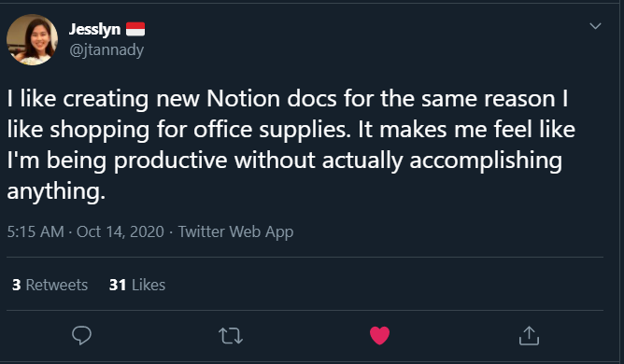Open Jesslyn's profile picture
Screen dimensions: 624x364
click(33, 40)
